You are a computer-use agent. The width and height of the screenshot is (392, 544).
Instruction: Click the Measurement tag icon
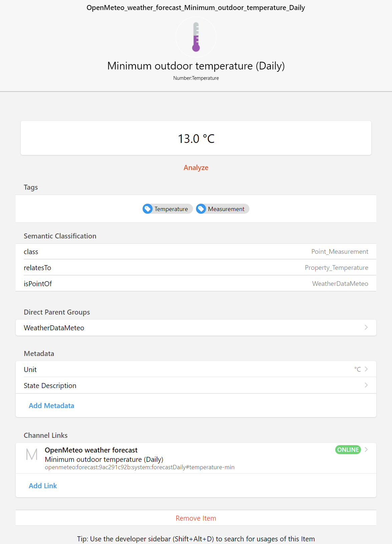(x=201, y=209)
